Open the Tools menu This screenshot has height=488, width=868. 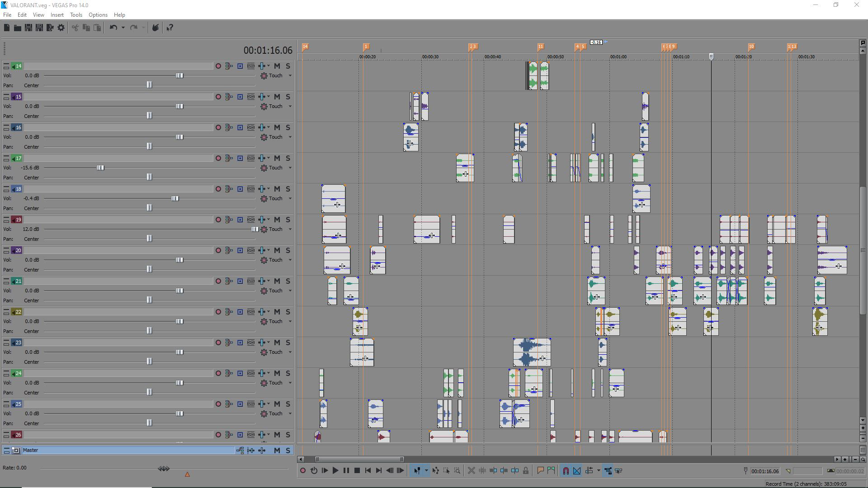[76, 15]
